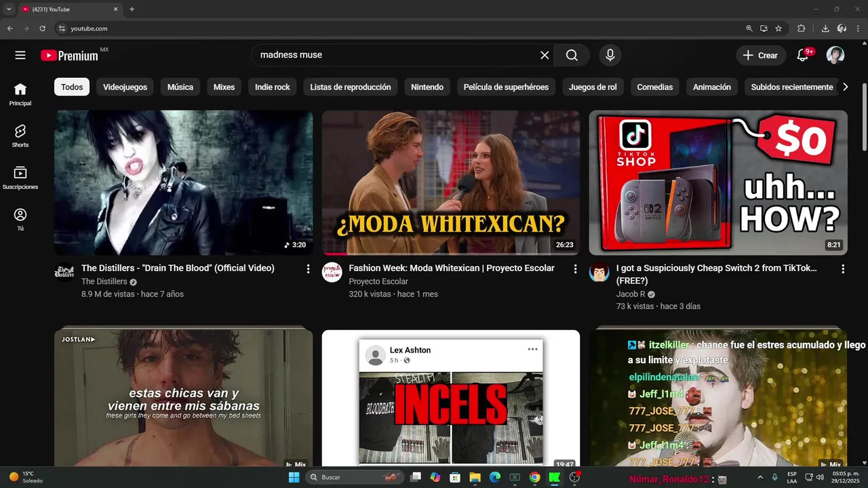
Task: Filter by Videojuegos chip
Action: coord(125,87)
